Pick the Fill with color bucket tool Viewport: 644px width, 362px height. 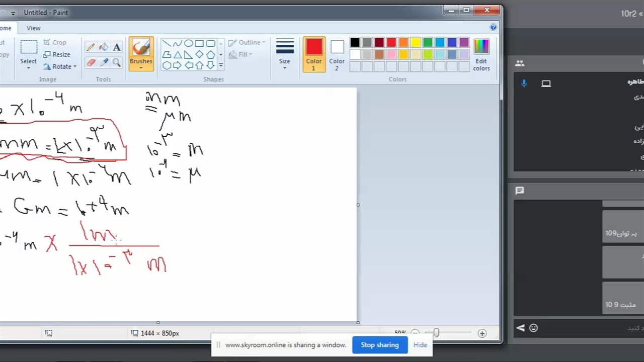click(x=104, y=47)
